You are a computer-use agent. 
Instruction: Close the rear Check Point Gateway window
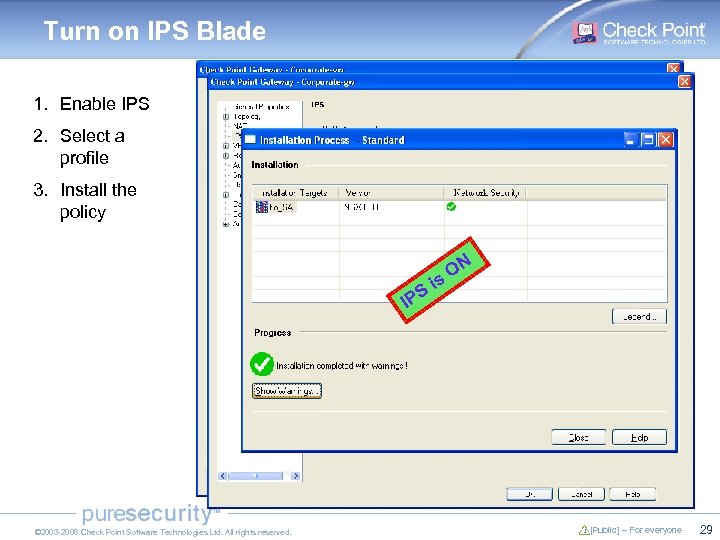click(x=673, y=68)
